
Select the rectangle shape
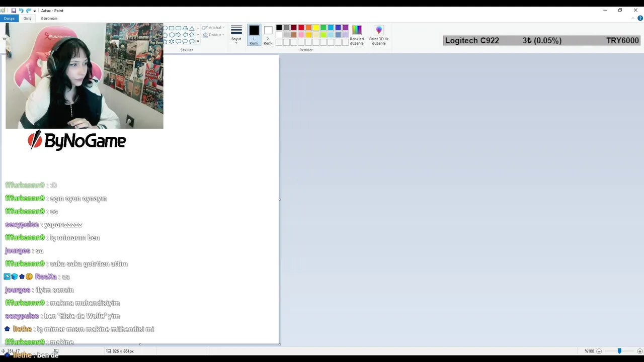point(172,28)
